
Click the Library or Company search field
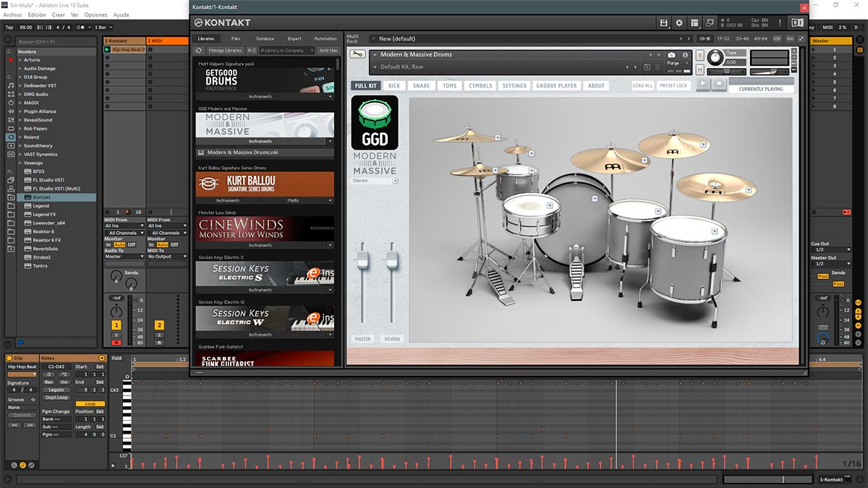coord(287,51)
